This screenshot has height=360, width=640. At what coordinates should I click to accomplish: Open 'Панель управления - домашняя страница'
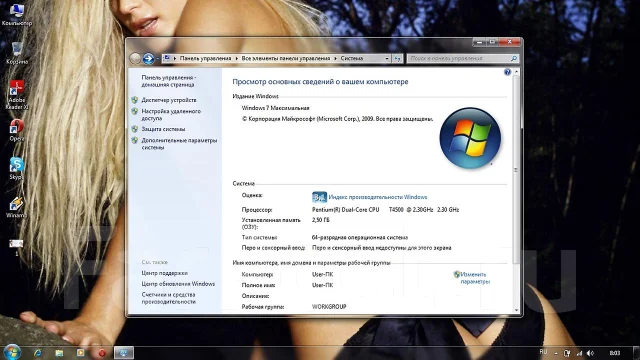pos(168,81)
